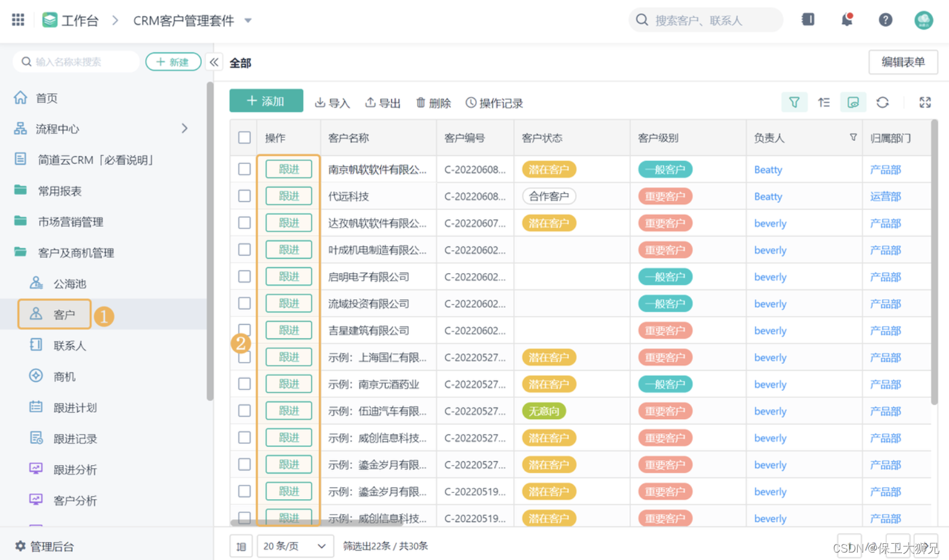Check the 伍迪汽车 row checkbox
Viewport: 949px width, 560px height.
pyautogui.click(x=245, y=410)
